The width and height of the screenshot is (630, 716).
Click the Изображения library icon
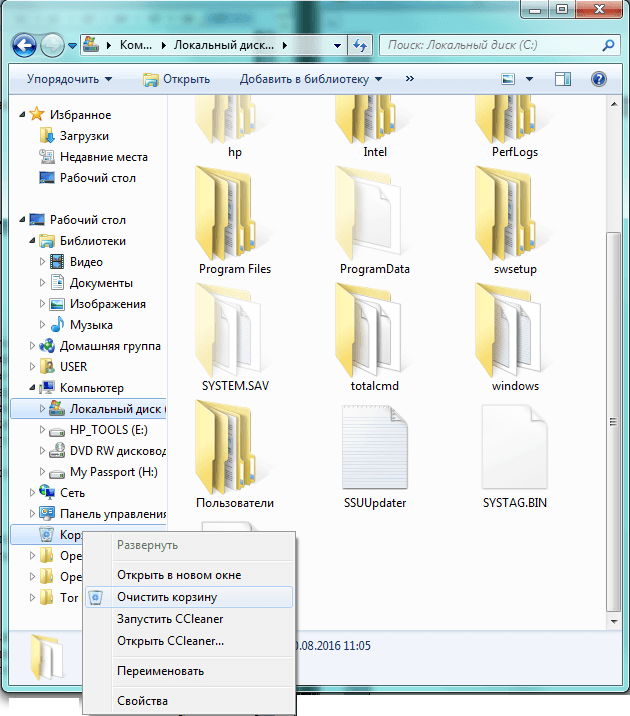(x=57, y=304)
